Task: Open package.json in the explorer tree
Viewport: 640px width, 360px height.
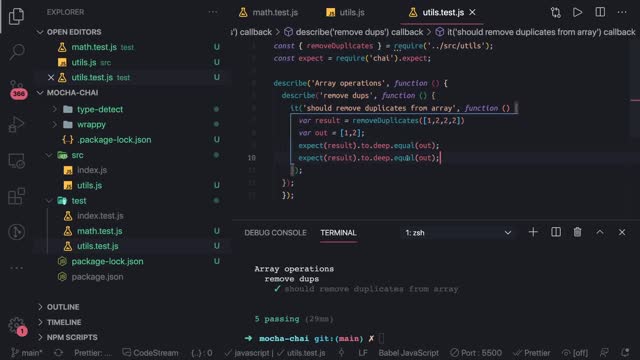Action: pyautogui.click(x=97, y=277)
